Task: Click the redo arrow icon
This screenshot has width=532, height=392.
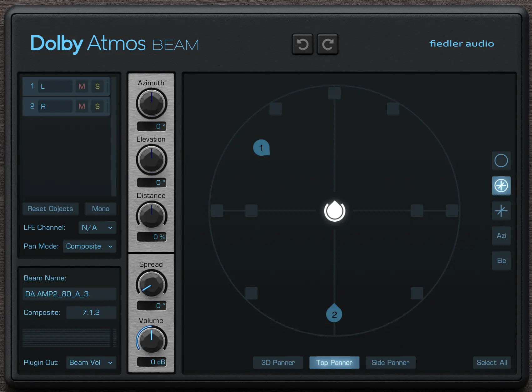Action: pyautogui.click(x=327, y=44)
